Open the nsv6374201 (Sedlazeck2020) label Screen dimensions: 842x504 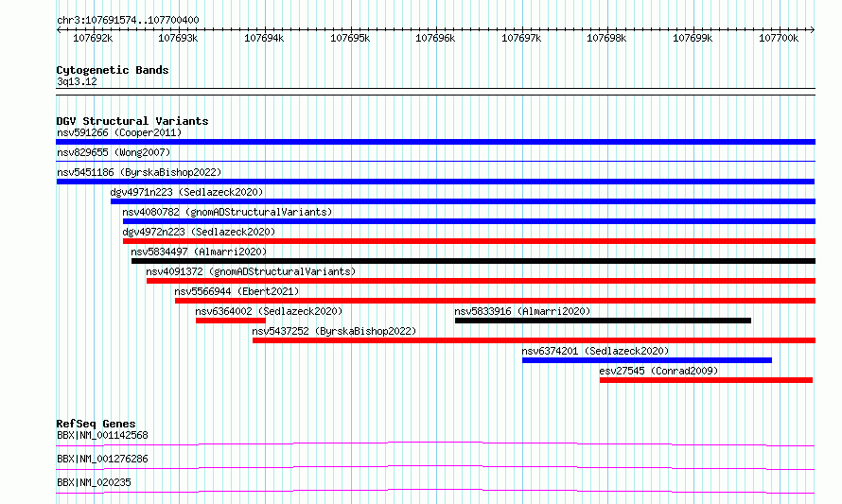click(595, 351)
